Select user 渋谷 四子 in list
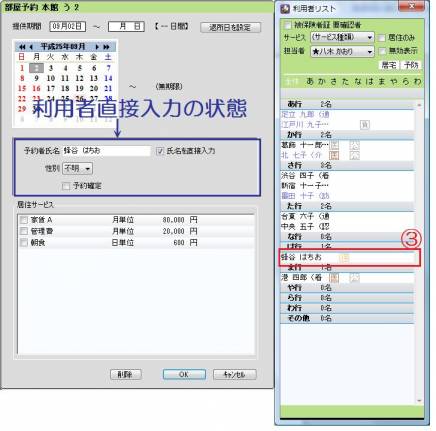The width and height of the screenshot is (436, 431). pyautogui.click(x=347, y=176)
